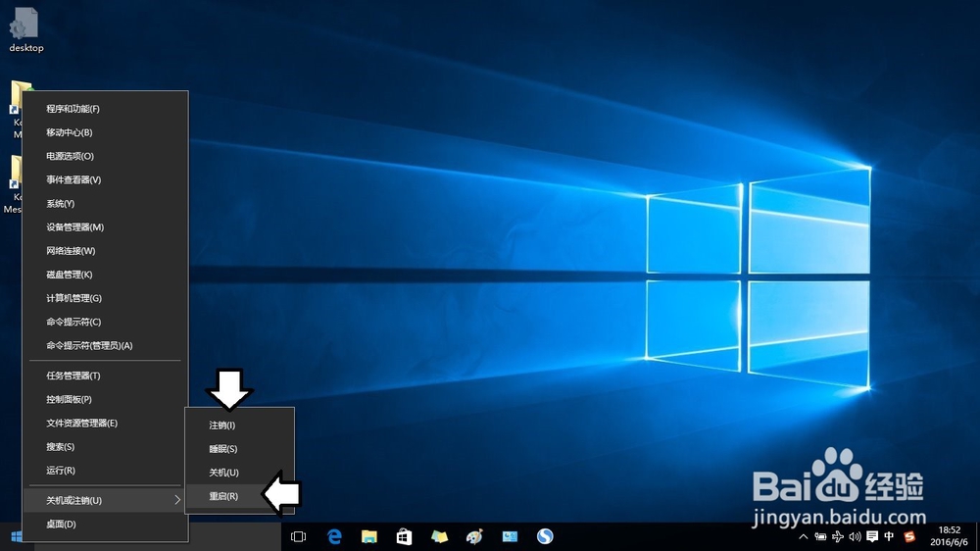Select 桌面(D) menu entry
This screenshot has width=980, height=551.
tap(105, 525)
